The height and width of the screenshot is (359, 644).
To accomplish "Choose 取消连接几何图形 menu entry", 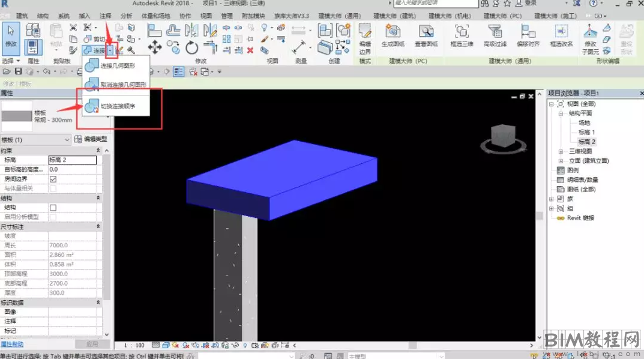I will pyautogui.click(x=115, y=84).
